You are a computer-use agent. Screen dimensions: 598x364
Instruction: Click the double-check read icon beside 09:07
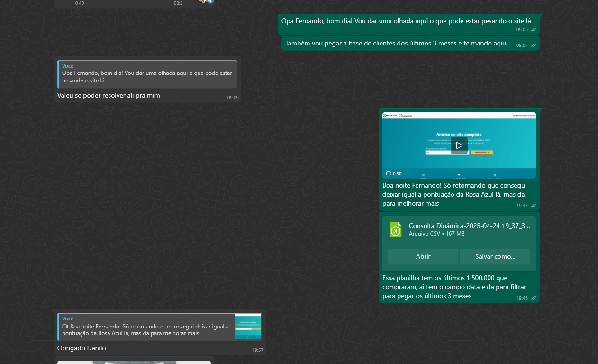(x=534, y=45)
